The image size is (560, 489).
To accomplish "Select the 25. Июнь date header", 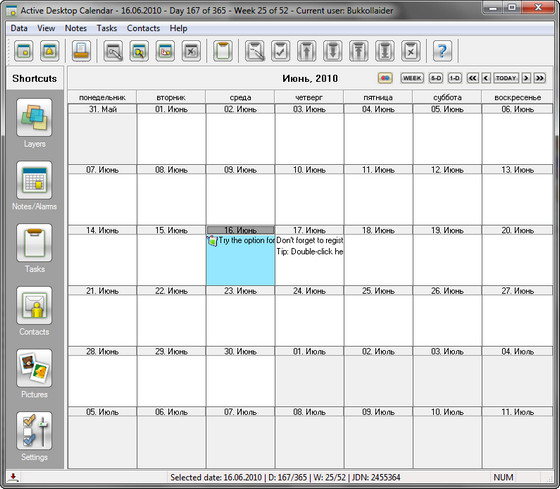I will tap(378, 291).
